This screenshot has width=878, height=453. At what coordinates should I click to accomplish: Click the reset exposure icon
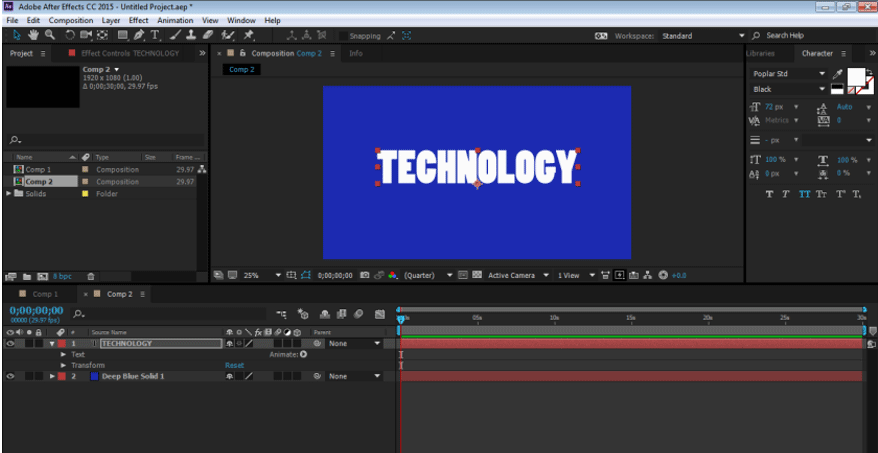click(x=663, y=275)
